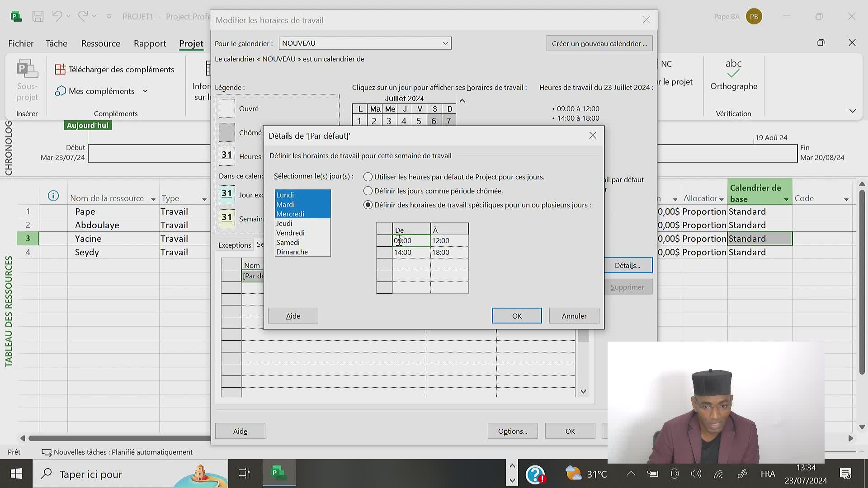Click Annuler in the Détails dialog
Image resolution: width=868 pixels, height=488 pixels.
pyautogui.click(x=574, y=316)
